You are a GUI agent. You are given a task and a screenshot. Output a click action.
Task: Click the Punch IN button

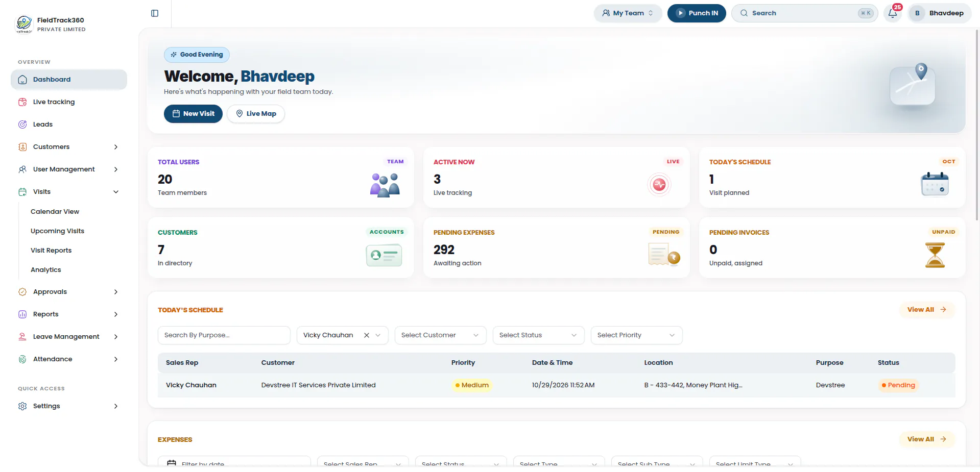[x=697, y=13]
